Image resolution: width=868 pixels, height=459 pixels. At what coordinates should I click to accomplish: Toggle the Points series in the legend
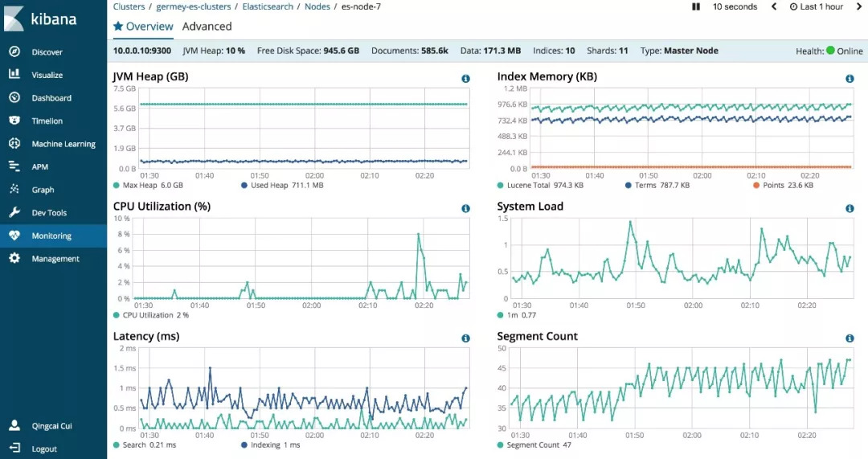coord(784,185)
